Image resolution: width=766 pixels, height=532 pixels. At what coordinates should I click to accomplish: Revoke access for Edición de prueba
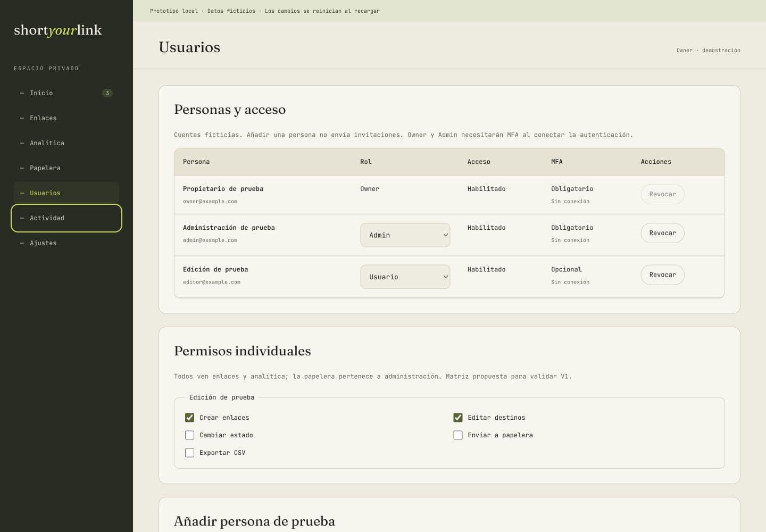662,275
